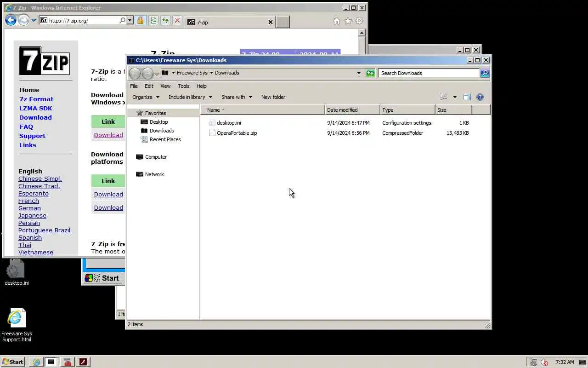Viewport: 588px width, 368px height.
Task: Open the IE recent pages dropdown arrow
Action: tap(34, 20)
